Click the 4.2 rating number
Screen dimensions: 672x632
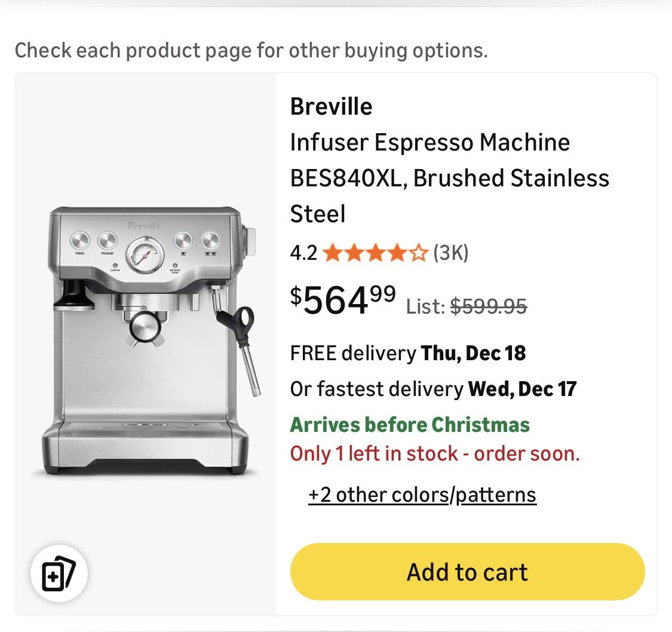click(x=303, y=254)
